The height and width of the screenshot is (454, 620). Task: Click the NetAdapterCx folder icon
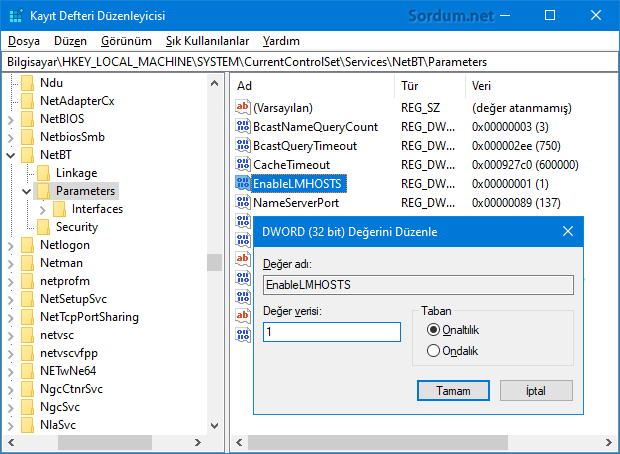28,101
